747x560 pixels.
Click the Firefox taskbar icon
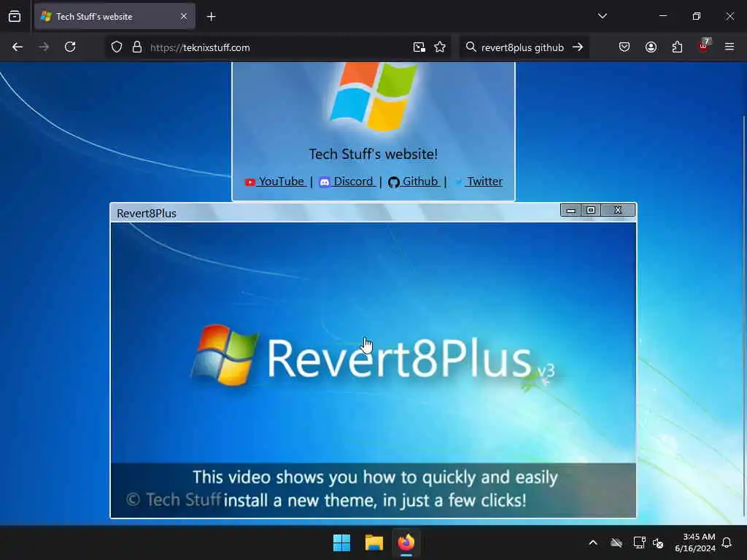click(x=406, y=542)
